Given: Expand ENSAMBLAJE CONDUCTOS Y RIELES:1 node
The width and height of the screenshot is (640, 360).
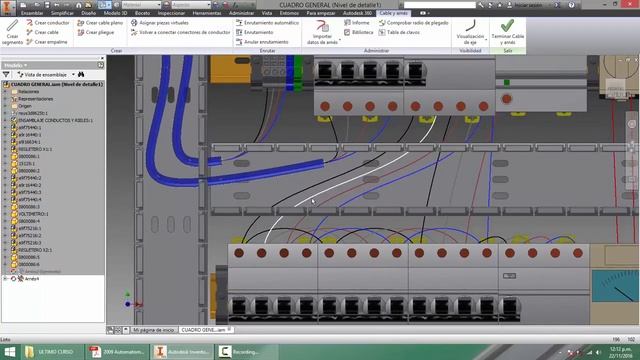Looking at the screenshot, I should click(5, 120).
